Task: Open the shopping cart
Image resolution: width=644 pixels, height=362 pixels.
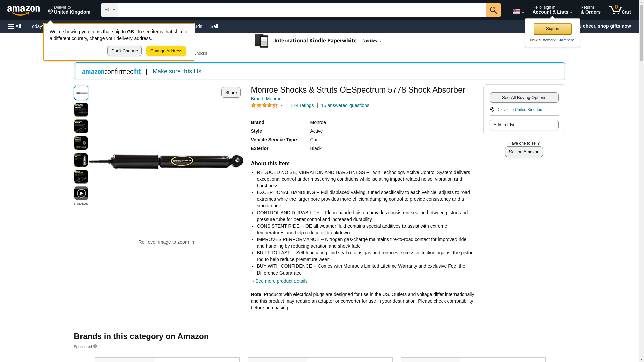Action: click(620, 10)
